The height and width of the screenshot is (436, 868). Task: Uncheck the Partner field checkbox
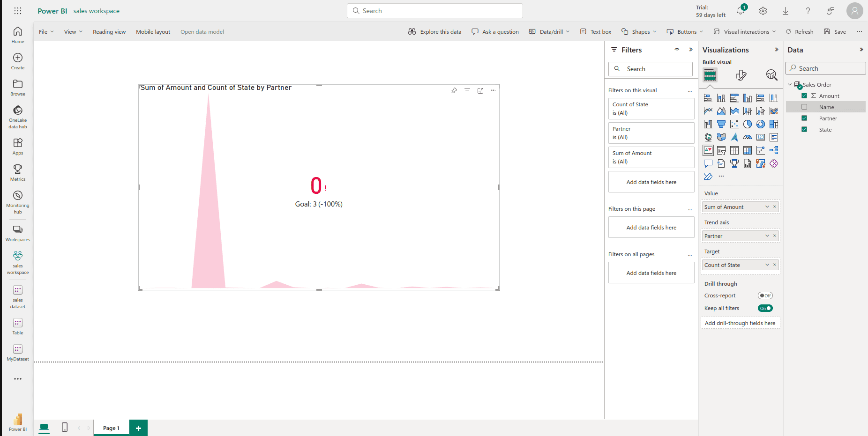pyautogui.click(x=804, y=118)
